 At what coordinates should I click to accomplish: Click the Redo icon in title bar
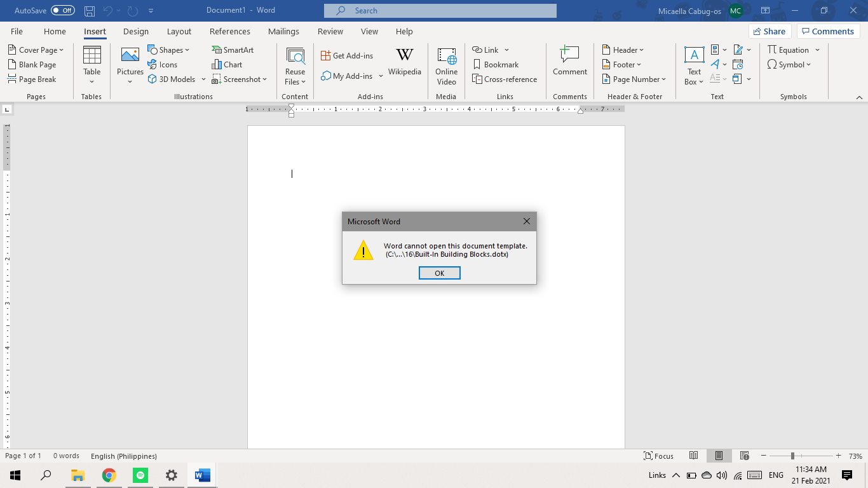pos(133,11)
